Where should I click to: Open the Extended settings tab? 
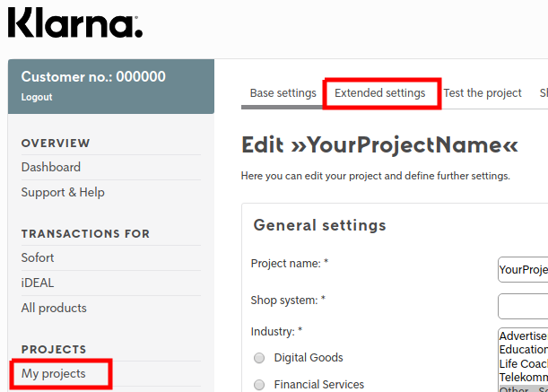(380, 93)
